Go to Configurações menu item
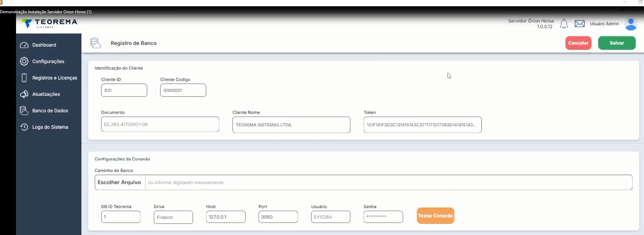Viewport: 644px width, 235px height. [x=49, y=61]
